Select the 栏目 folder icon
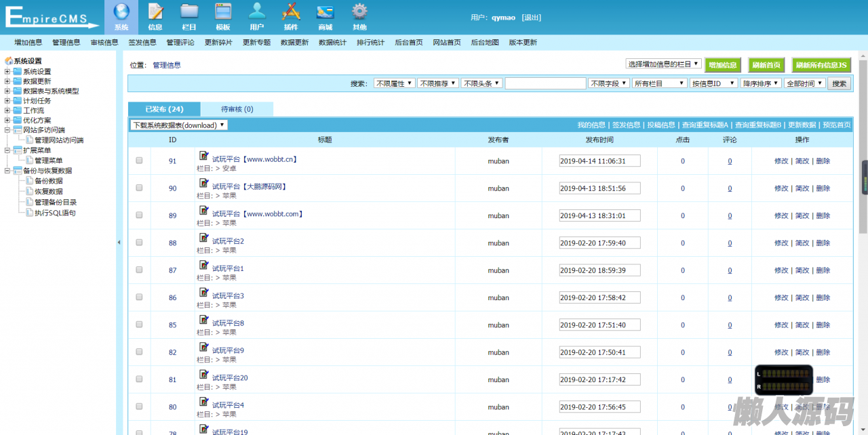 coord(189,12)
